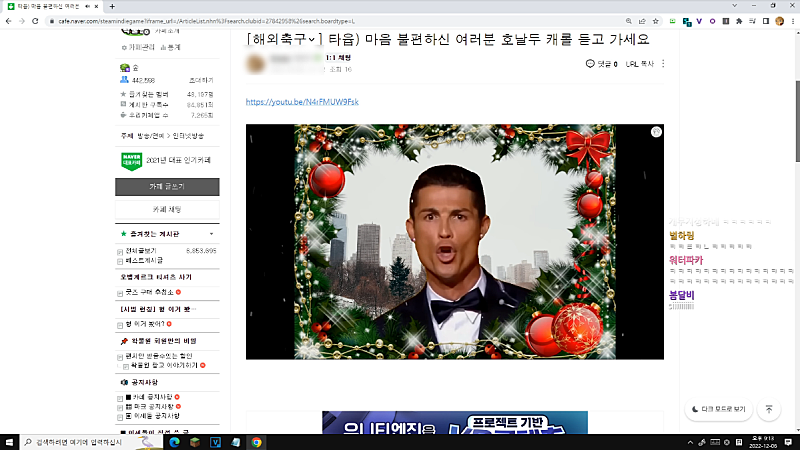Click chat name 워터파카

coord(686,260)
